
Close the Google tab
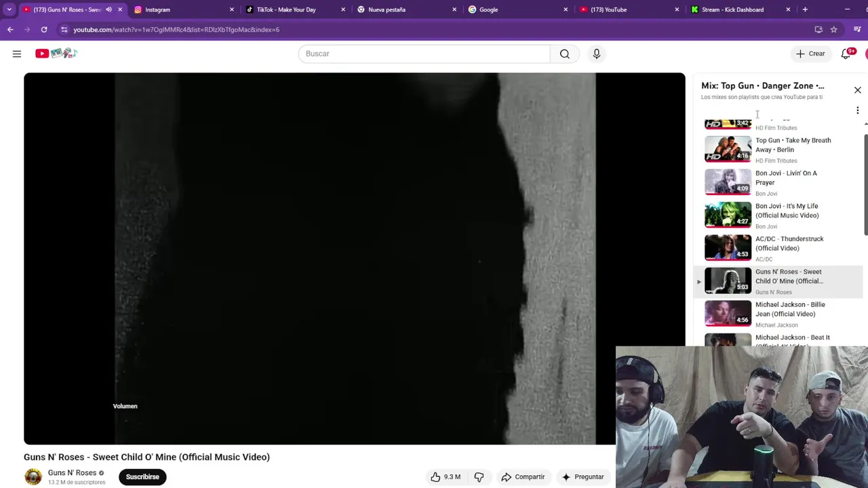click(566, 9)
